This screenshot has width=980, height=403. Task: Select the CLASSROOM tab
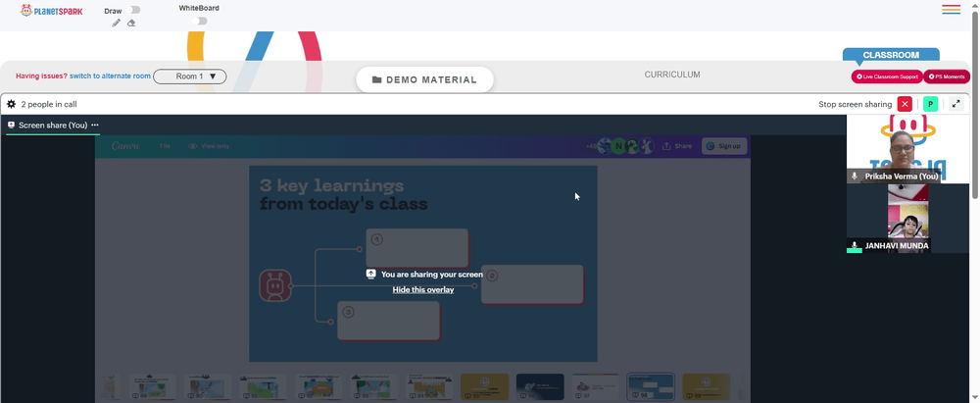pos(891,55)
